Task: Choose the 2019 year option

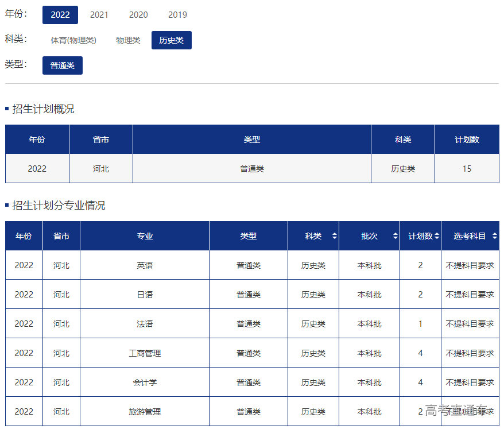Action: [x=177, y=15]
